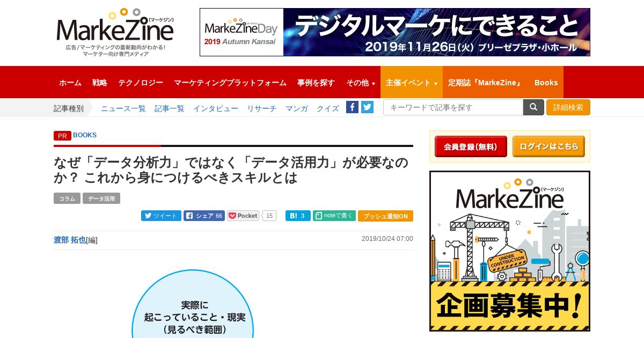Screen dimensions: 644x338
Task: Open マンガ link
Action: point(297,108)
